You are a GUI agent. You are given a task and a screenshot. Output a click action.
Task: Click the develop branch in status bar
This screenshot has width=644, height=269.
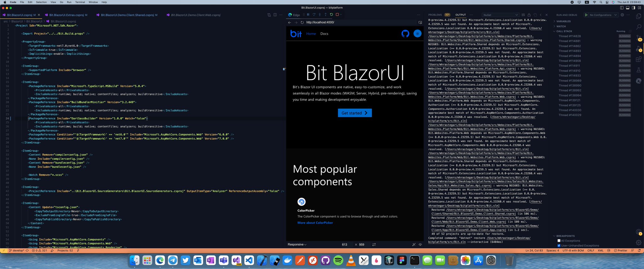point(17,250)
